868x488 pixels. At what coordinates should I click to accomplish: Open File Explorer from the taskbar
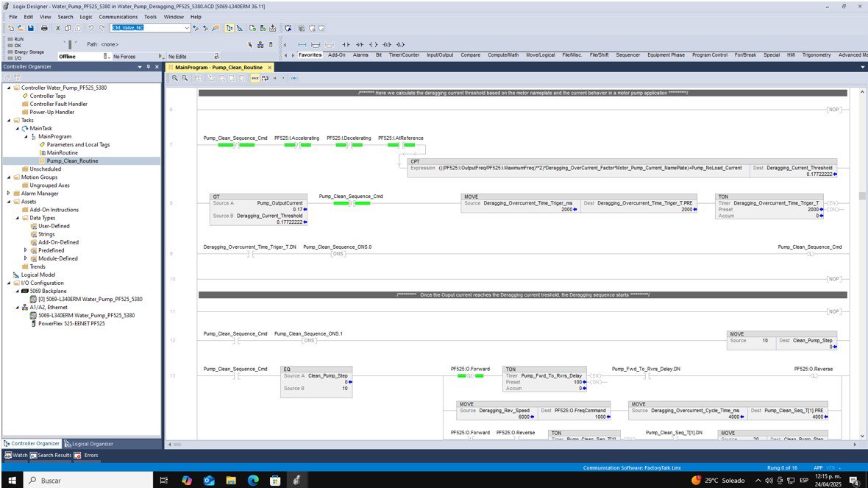[231, 480]
